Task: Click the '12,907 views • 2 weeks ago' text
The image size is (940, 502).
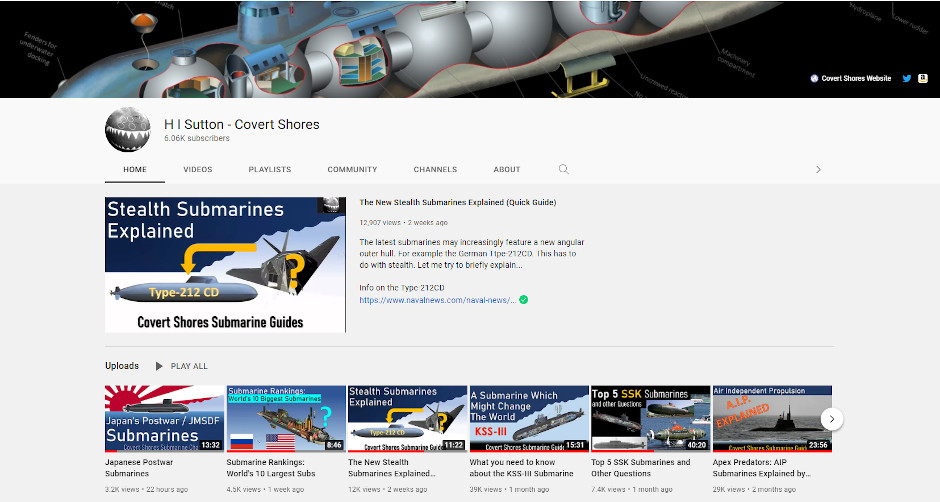Action: (x=403, y=223)
